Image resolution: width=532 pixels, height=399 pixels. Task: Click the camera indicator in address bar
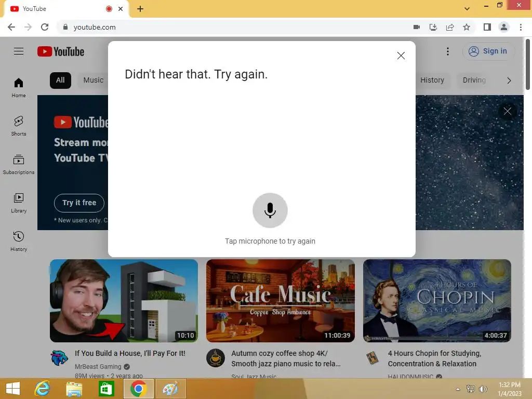click(x=417, y=27)
